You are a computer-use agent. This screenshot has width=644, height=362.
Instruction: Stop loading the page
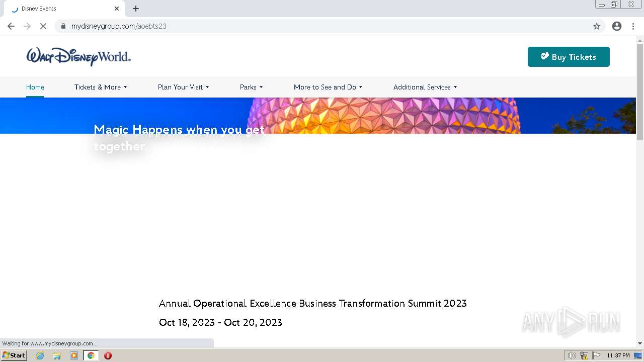pos(43,26)
